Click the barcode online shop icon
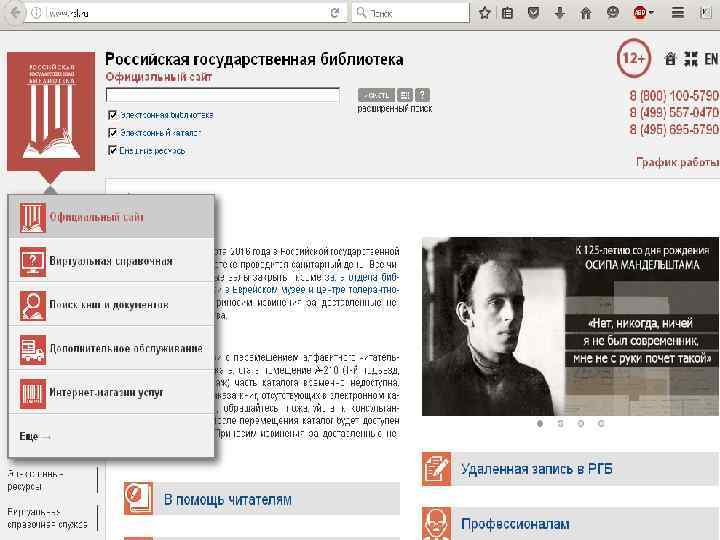 [33, 394]
